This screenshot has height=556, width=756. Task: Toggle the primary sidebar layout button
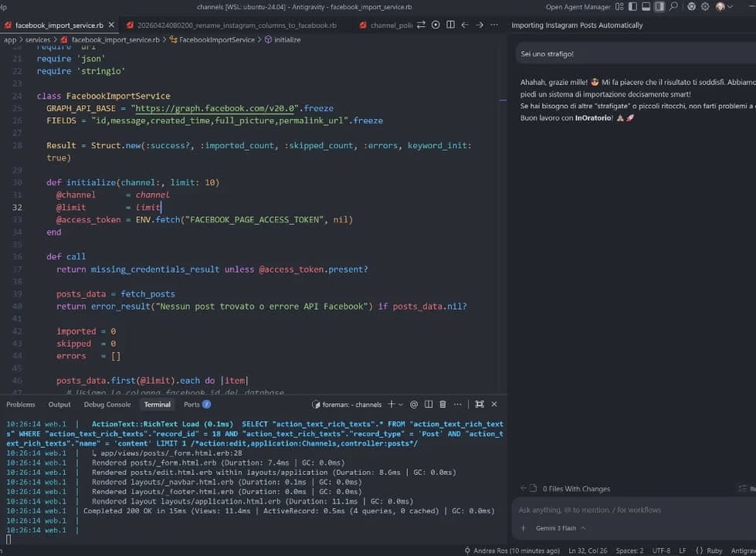632,7
